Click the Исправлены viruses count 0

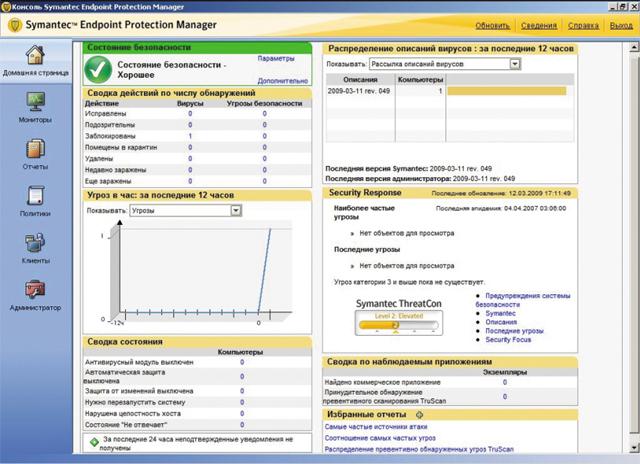(x=190, y=114)
